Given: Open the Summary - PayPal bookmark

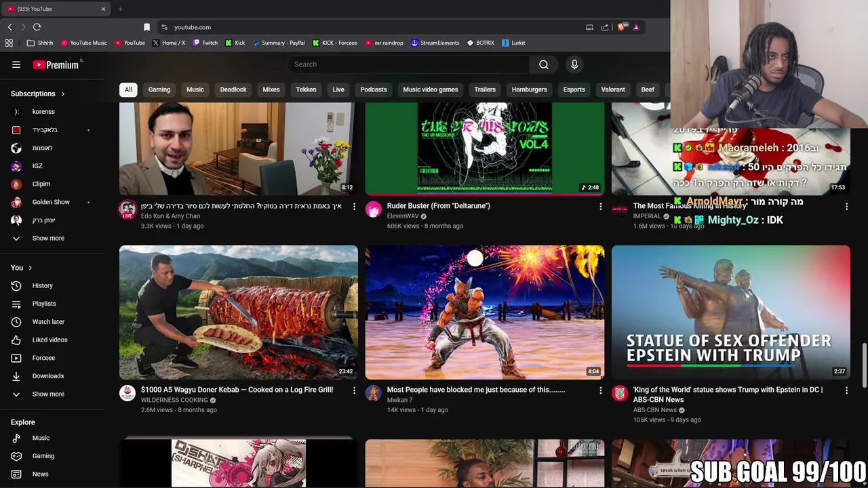Looking at the screenshot, I should click(279, 43).
